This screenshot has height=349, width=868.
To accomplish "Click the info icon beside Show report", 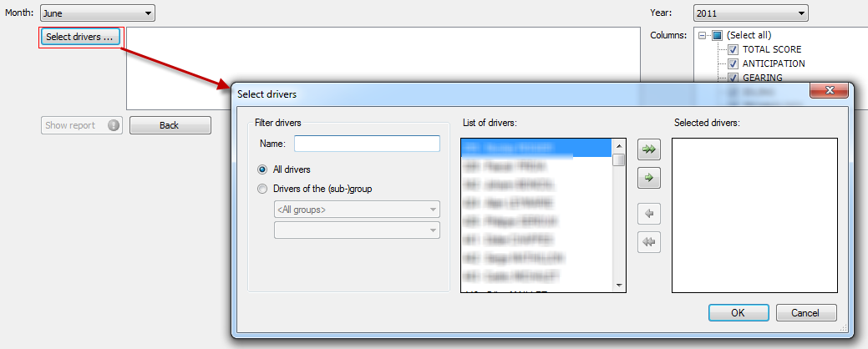I will [114, 126].
